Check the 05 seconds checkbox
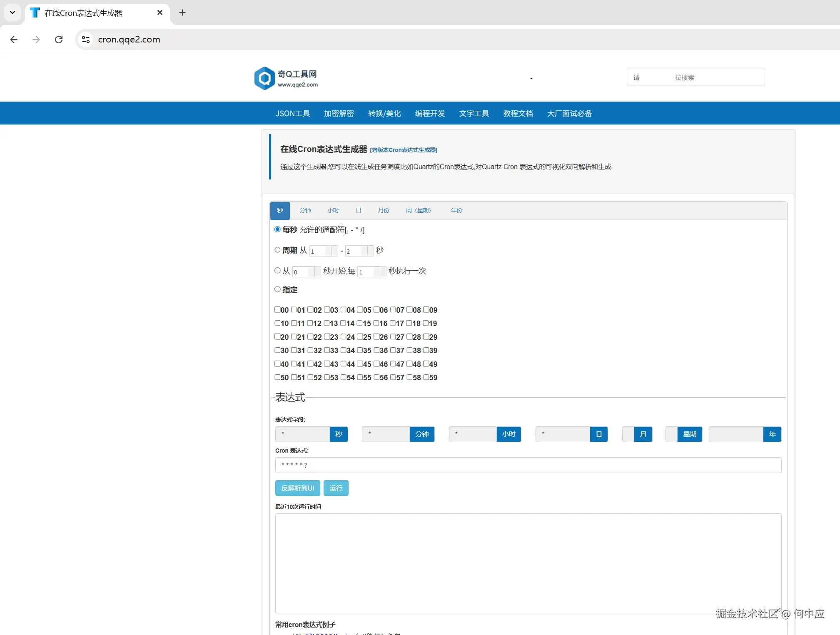The height and width of the screenshot is (635, 840). click(x=360, y=309)
